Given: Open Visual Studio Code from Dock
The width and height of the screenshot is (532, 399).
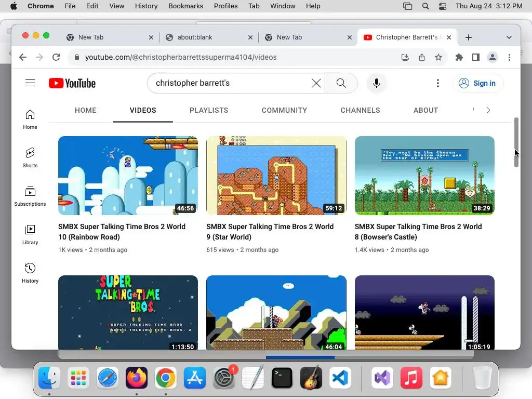Looking at the screenshot, I should coord(340,378).
